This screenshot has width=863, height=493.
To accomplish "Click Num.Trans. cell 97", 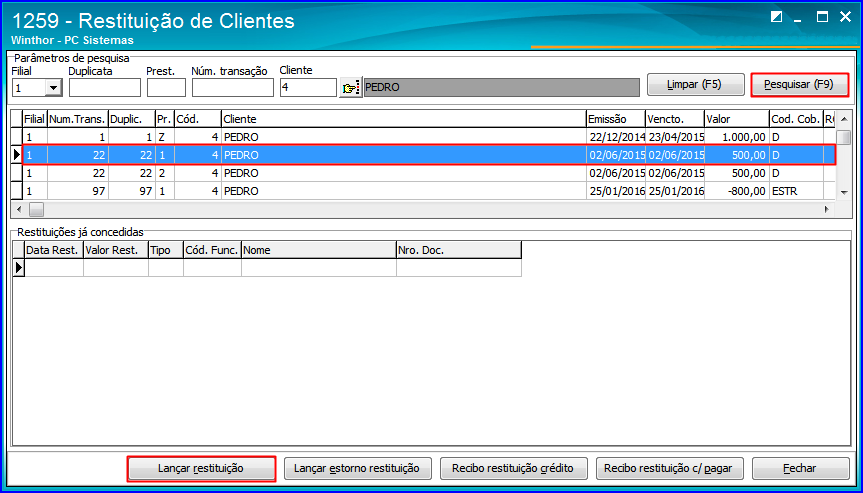I will click(x=78, y=191).
